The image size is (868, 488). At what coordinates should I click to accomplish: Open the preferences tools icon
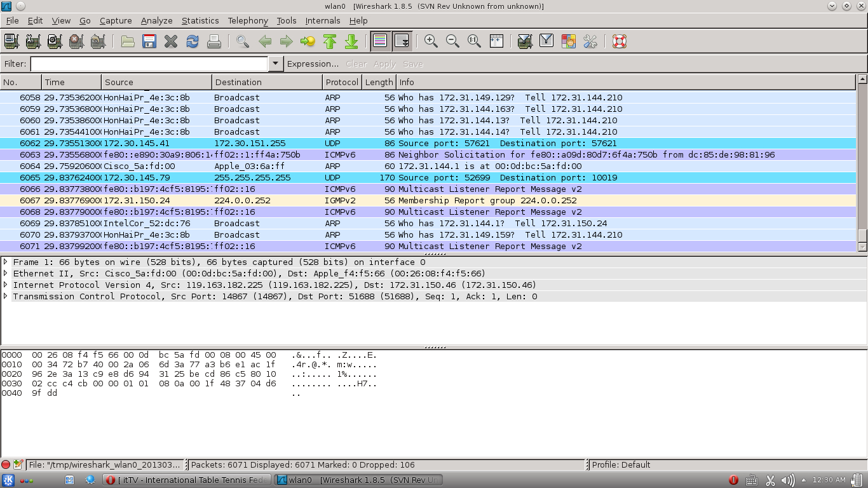pyautogui.click(x=590, y=41)
